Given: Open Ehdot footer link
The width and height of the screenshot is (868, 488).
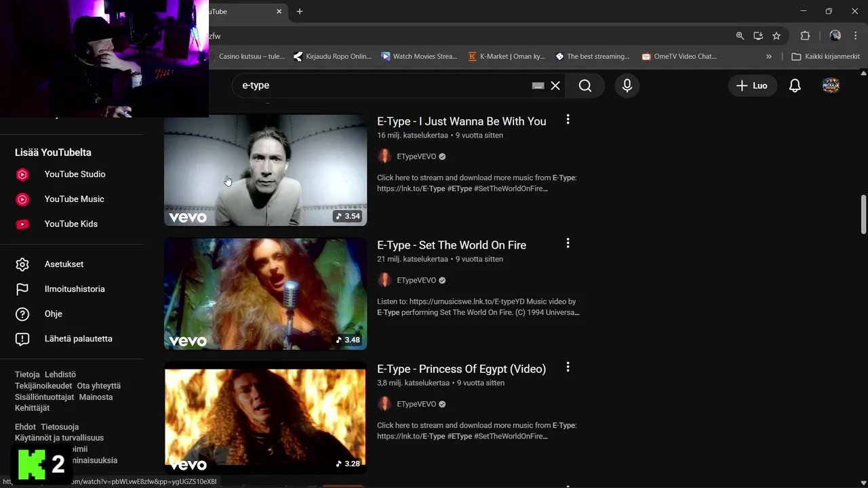Looking at the screenshot, I should pos(25,427).
